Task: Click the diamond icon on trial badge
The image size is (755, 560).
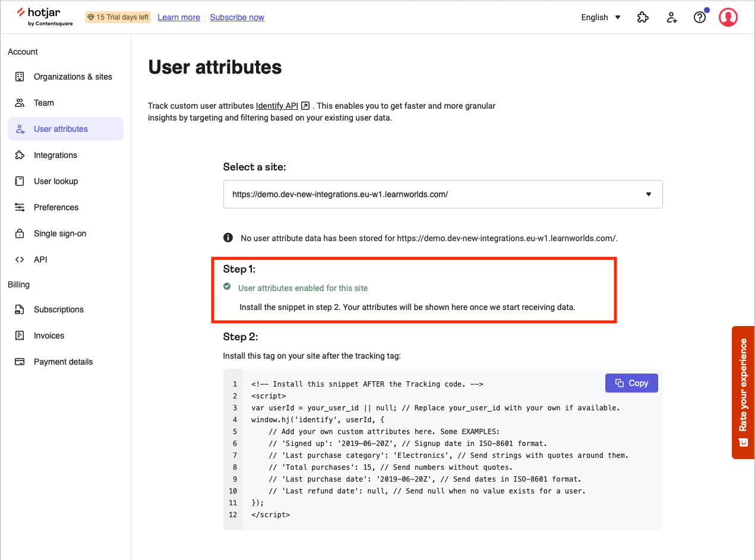Action: point(91,17)
